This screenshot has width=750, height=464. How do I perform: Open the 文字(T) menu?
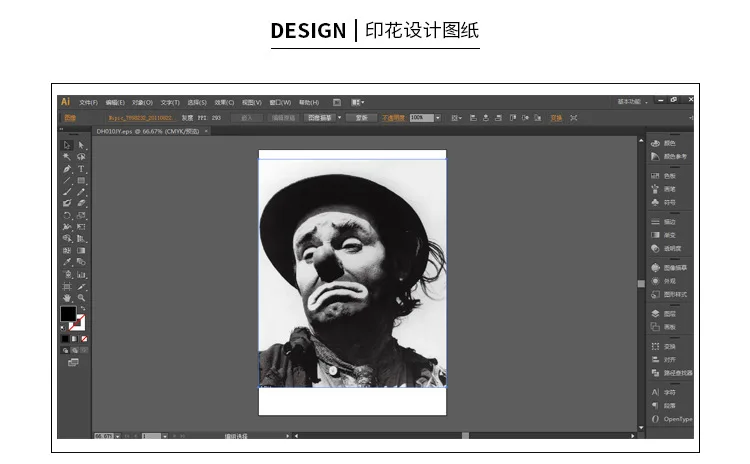170,102
